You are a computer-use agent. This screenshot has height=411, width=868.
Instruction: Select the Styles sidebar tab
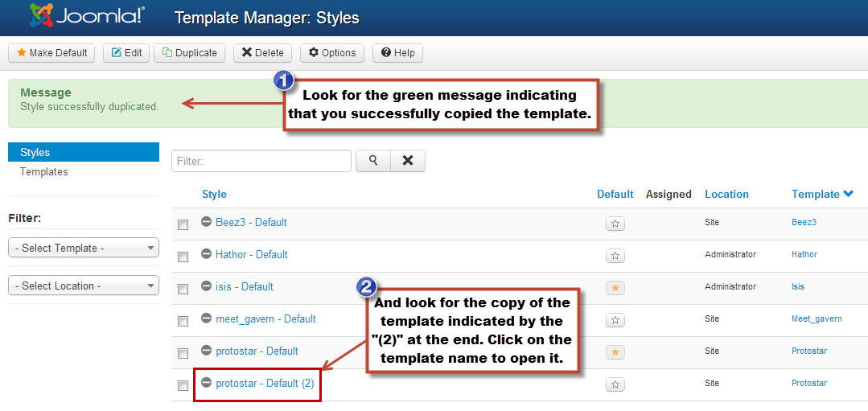[x=84, y=152]
